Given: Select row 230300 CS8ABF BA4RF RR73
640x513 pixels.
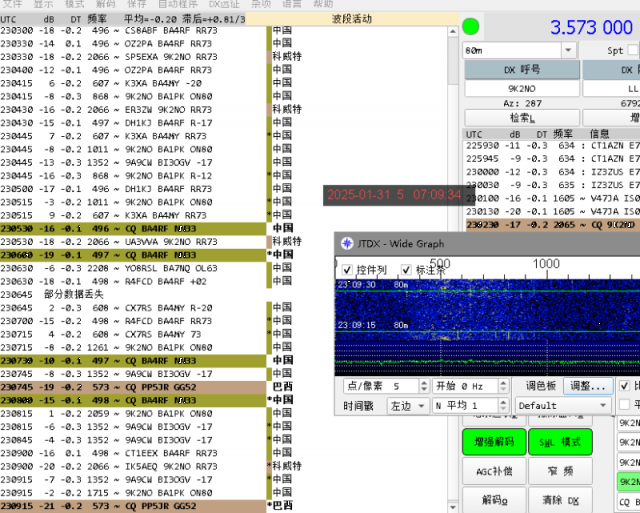Looking at the screenshot, I should click(x=133, y=31).
